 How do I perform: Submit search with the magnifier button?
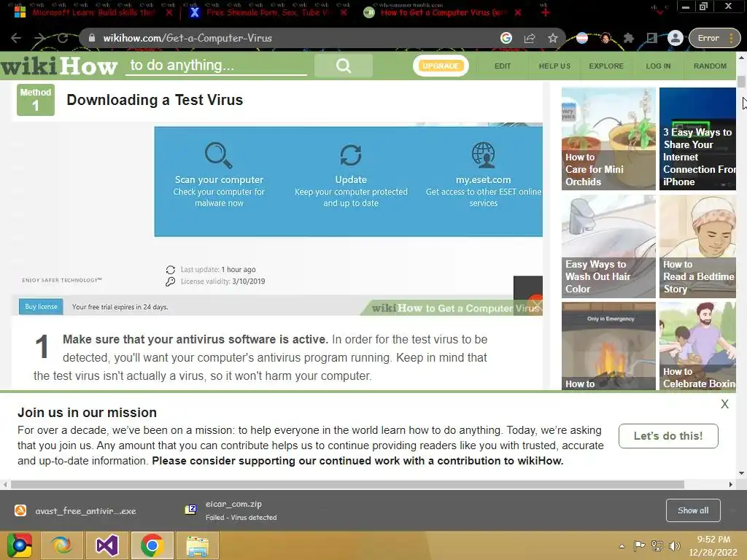pos(344,66)
